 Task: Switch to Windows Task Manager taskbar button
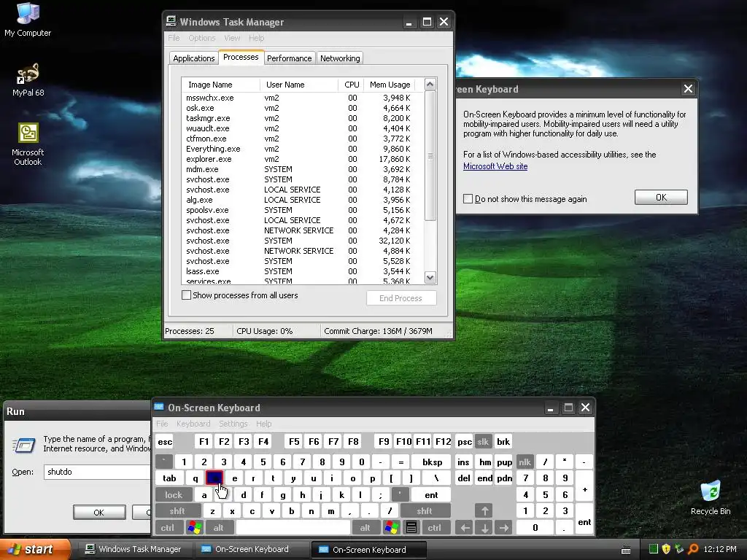point(134,549)
